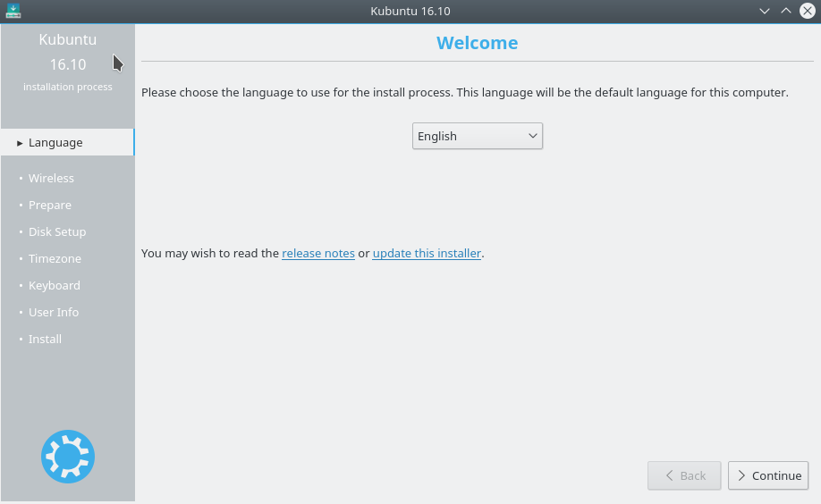Minimize the Kubuntu 16.10 window
Image resolution: width=821 pixels, height=504 pixels.
(765, 11)
